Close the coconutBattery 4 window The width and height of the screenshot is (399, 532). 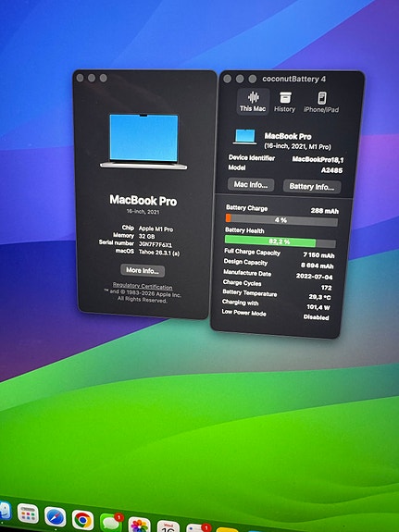228,79
